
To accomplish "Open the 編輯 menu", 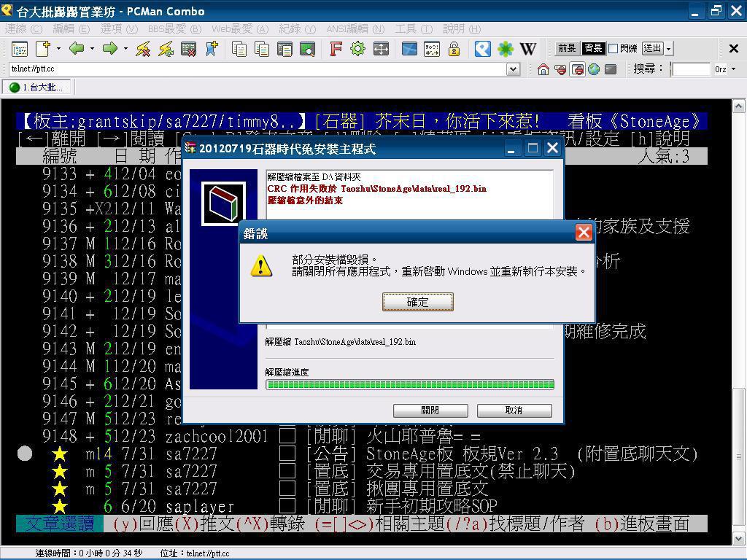I will click(x=71, y=29).
